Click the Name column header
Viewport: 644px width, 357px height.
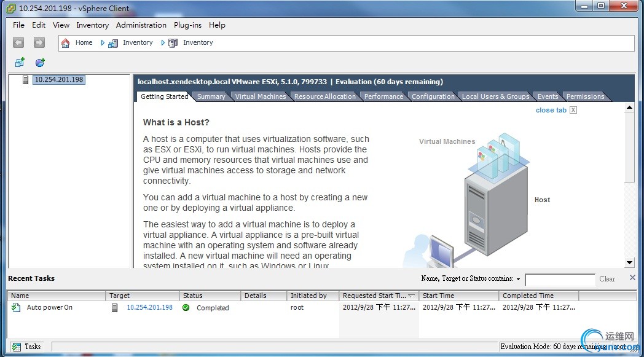tap(57, 296)
